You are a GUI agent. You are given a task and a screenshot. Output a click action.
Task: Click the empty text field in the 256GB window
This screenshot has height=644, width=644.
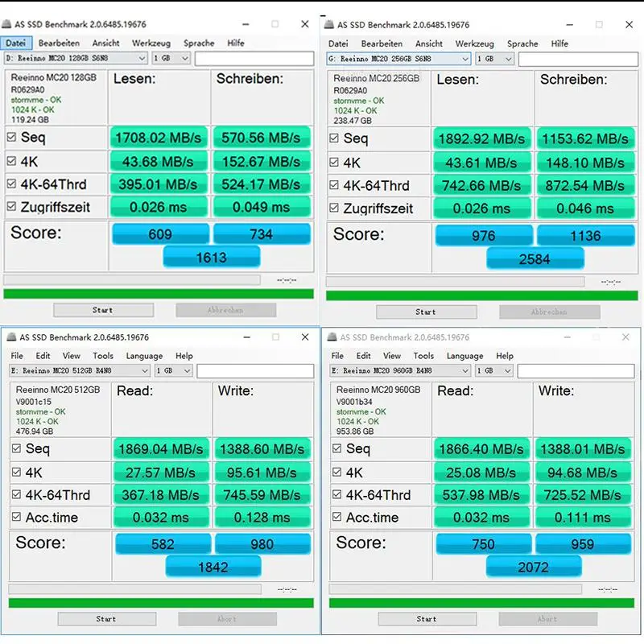(x=578, y=59)
